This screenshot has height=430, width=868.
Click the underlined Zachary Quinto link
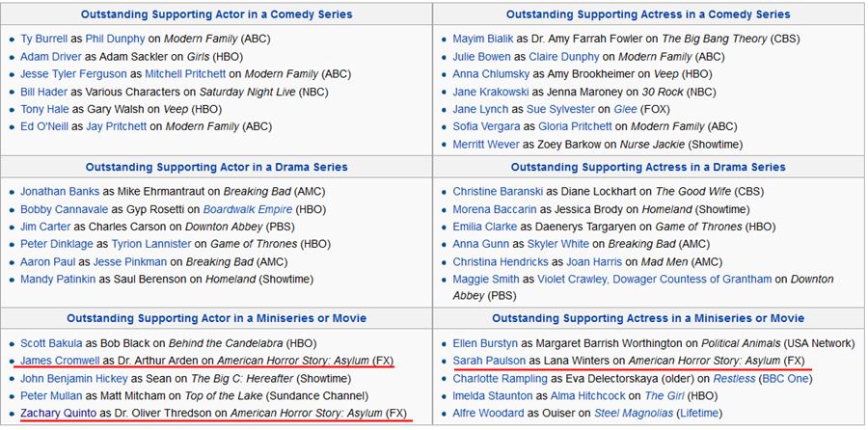60,413
